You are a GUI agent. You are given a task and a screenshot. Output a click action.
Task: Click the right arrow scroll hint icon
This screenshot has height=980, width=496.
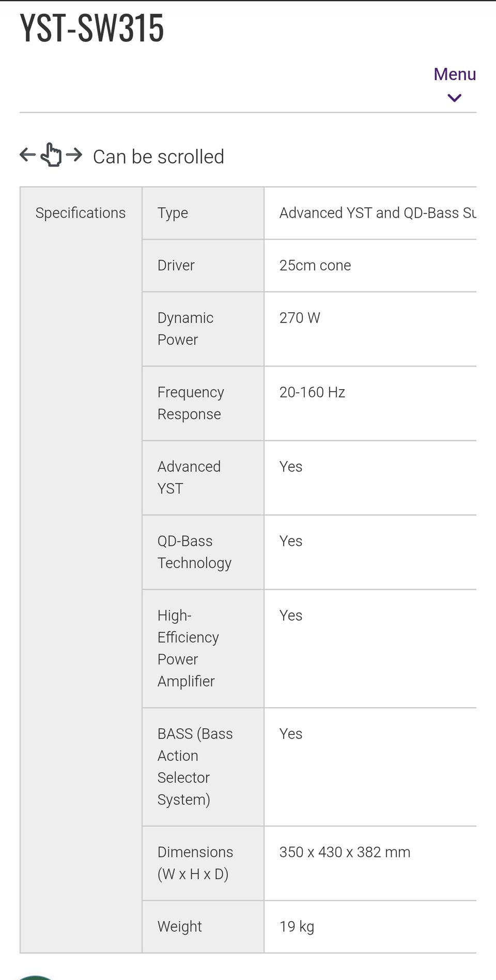tap(74, 154)
